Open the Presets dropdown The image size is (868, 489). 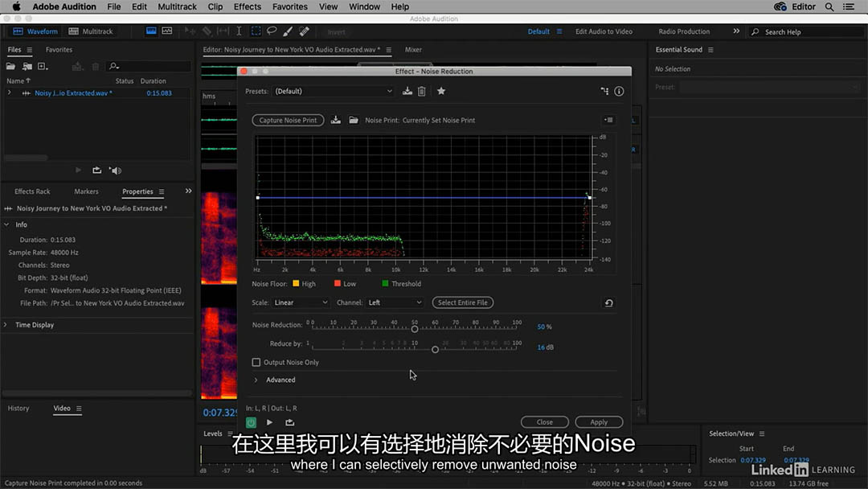tap(334, 92)
